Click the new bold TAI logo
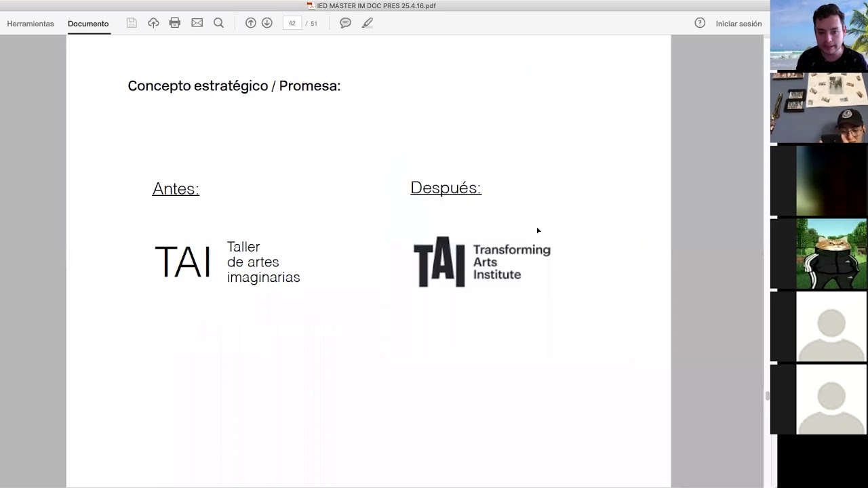The height and width of the screenshot is (488, 868). [x=439, y=262]
